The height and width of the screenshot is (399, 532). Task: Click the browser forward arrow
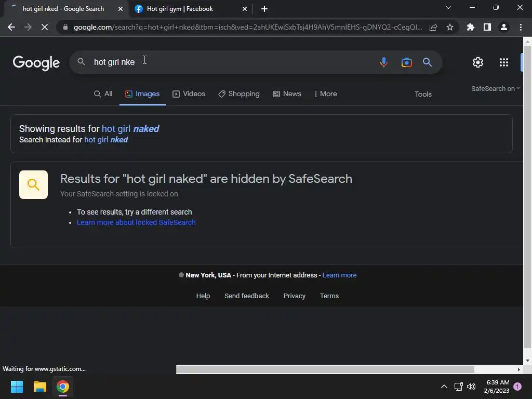(x=28, y=27)
